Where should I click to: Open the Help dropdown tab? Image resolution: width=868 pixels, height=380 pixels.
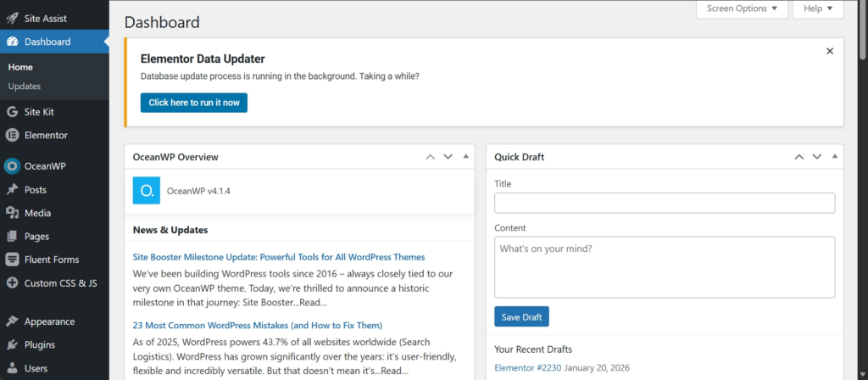click(x=818, y=8)
